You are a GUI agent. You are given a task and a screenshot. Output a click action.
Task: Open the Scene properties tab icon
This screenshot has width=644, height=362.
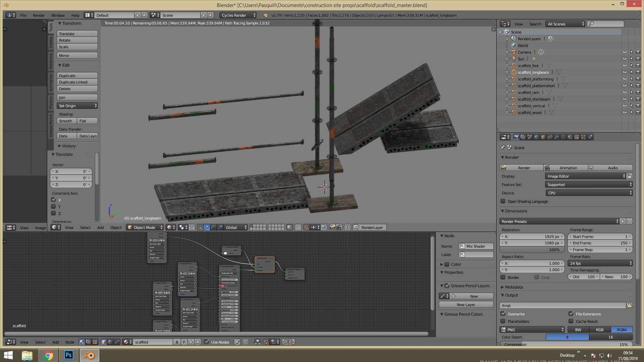coord(530,137)
